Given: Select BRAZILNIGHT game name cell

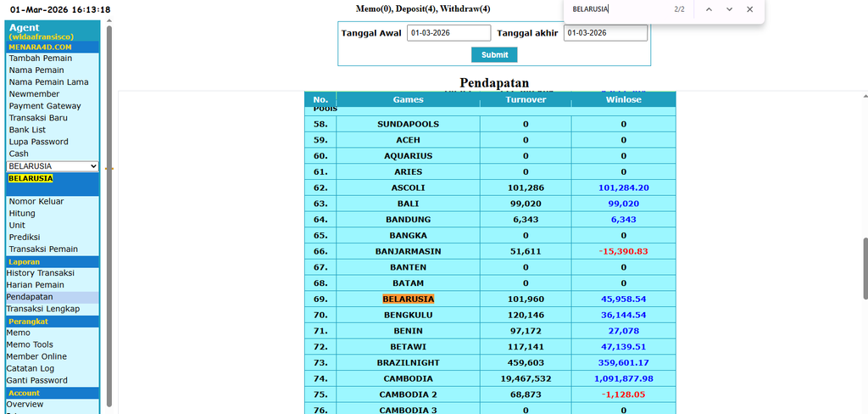Looking at the screenshot, I should click(408, 362).
